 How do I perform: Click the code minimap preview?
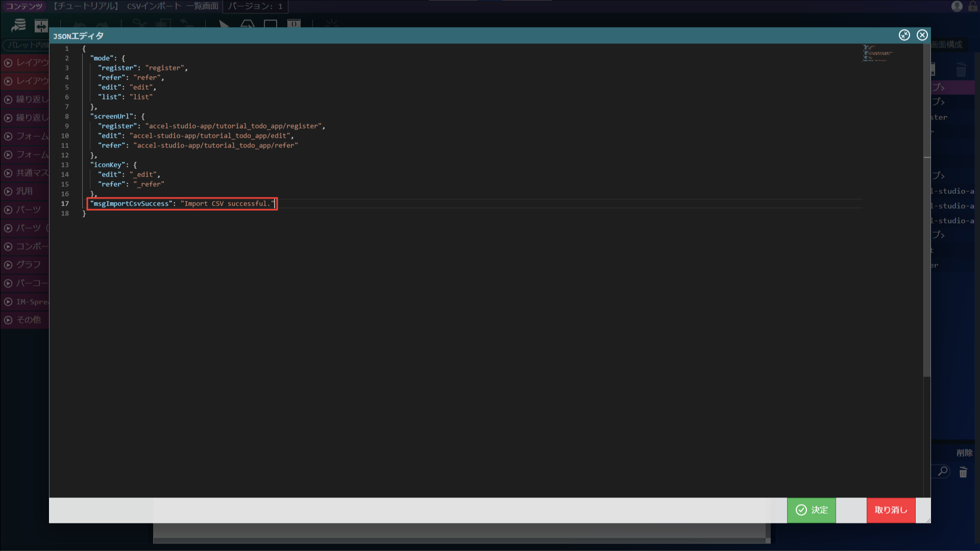(877, 53)
